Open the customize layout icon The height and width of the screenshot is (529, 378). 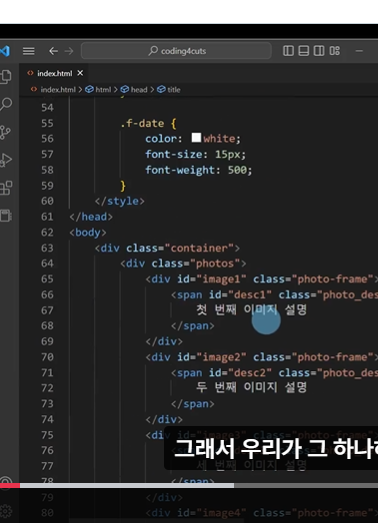334,51
